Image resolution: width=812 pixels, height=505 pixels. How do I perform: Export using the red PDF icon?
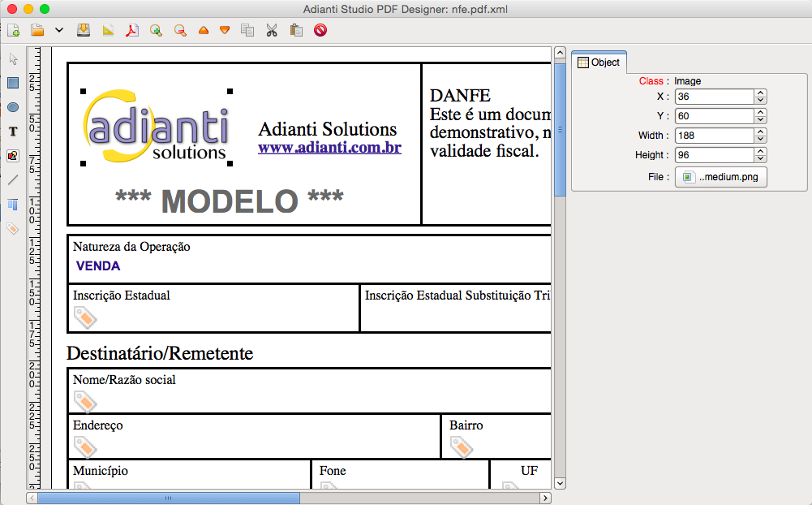click(132, 30)
